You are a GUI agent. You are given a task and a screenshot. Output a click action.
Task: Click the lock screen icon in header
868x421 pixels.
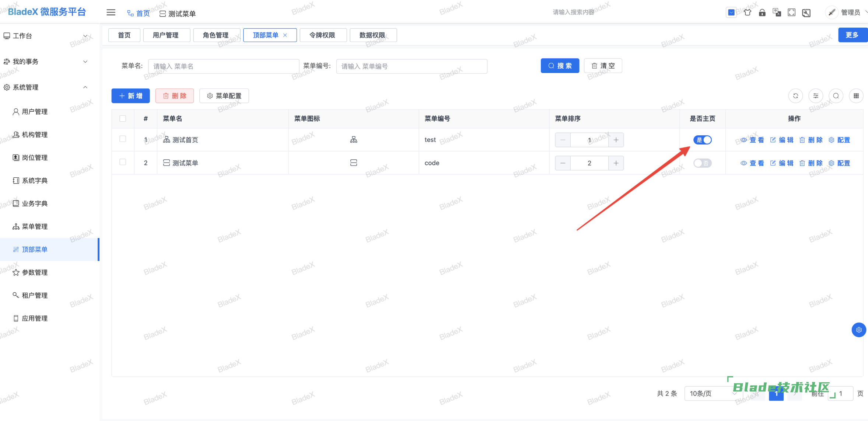tap(762, 13)
